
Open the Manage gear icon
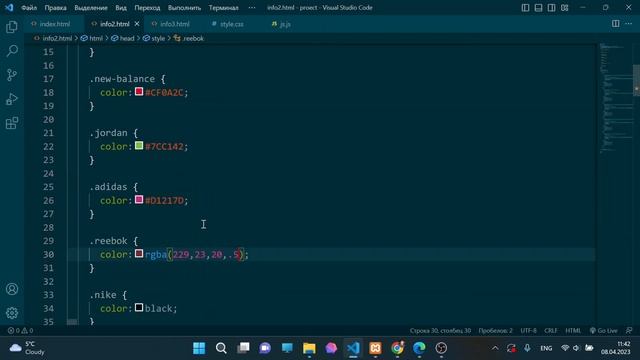(x=12, y=313)
